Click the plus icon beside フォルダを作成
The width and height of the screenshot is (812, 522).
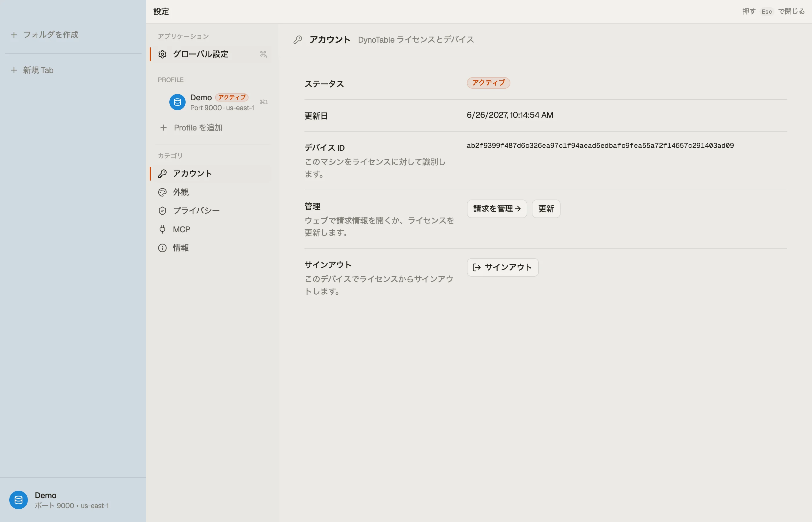click(x=14, y=35)
